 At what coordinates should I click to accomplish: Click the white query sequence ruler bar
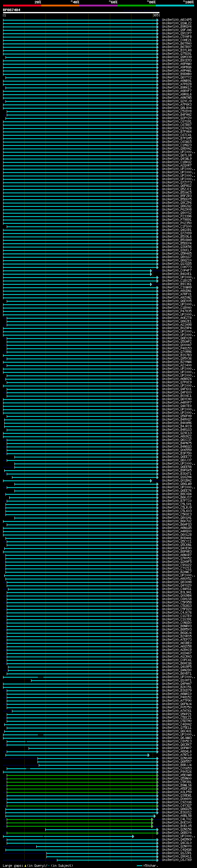(81, 12)
